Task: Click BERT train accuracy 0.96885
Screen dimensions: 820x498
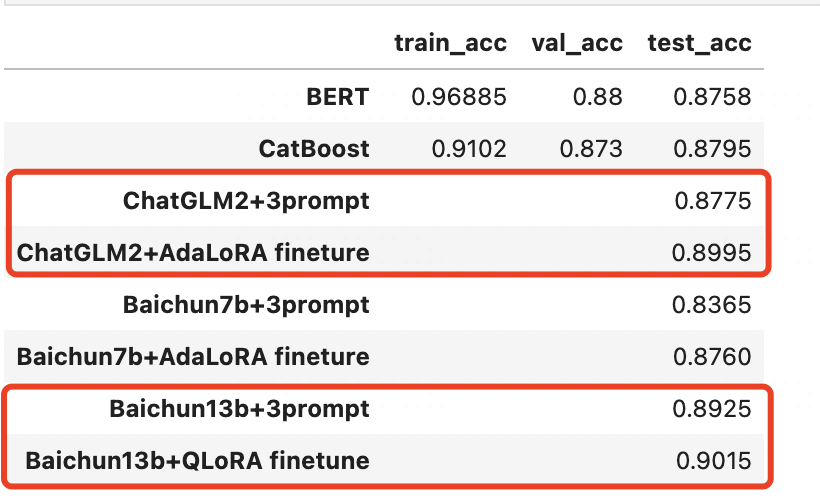Action: tap(459, 97)
